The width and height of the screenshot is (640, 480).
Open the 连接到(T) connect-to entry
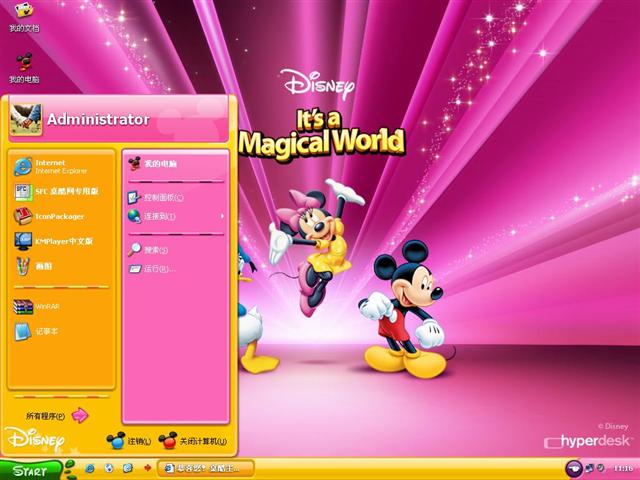176,216
